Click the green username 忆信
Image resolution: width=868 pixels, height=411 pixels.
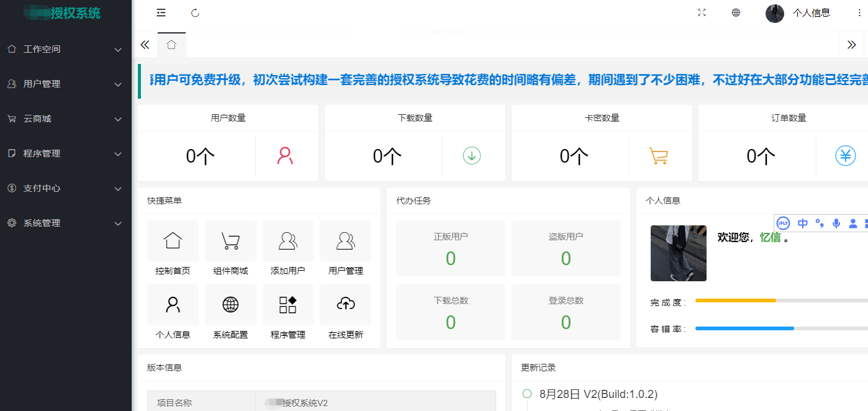[x=771, y=237]
